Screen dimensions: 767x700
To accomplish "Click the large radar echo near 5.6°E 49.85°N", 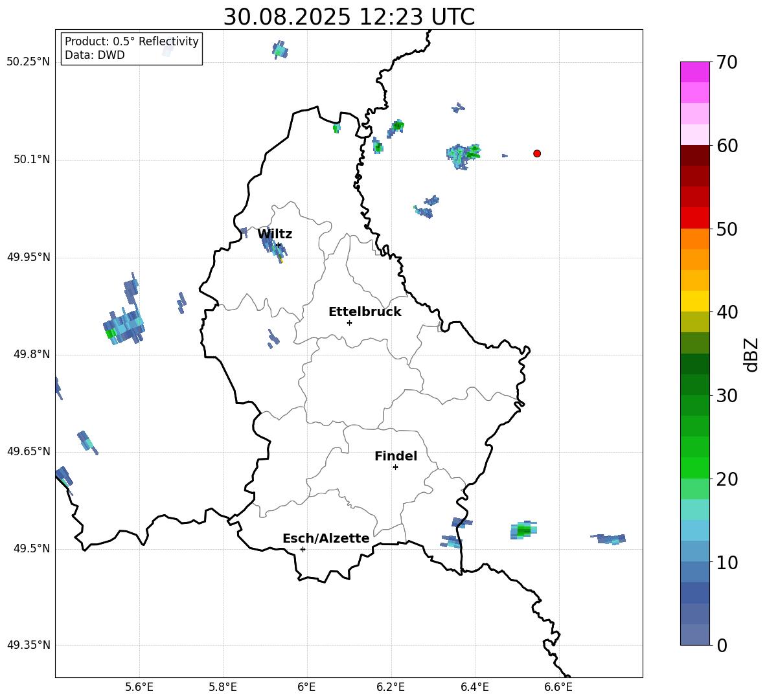I will pos(124,324).
